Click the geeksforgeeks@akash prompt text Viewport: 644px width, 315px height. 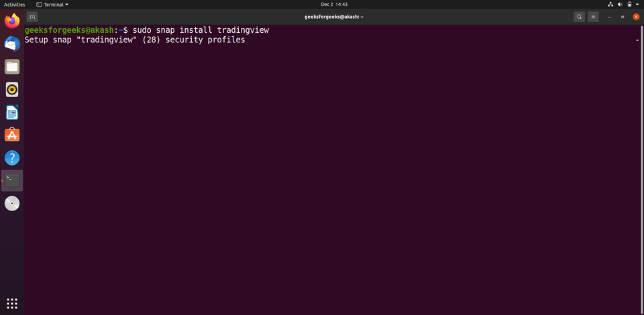[x=68, y=30]
